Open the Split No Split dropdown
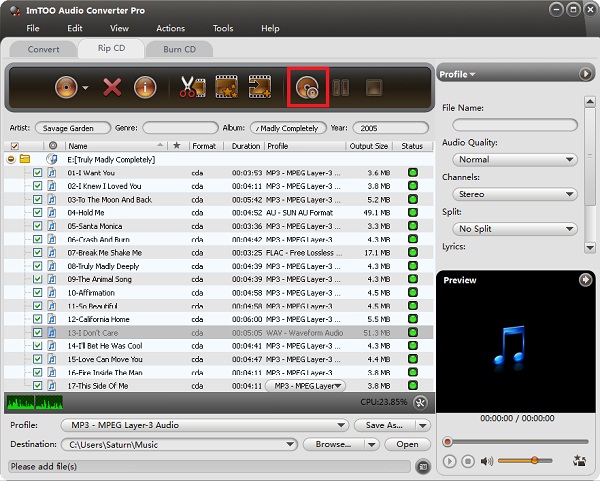Viewport: 600px width, 481px height. tap(515, 229)
